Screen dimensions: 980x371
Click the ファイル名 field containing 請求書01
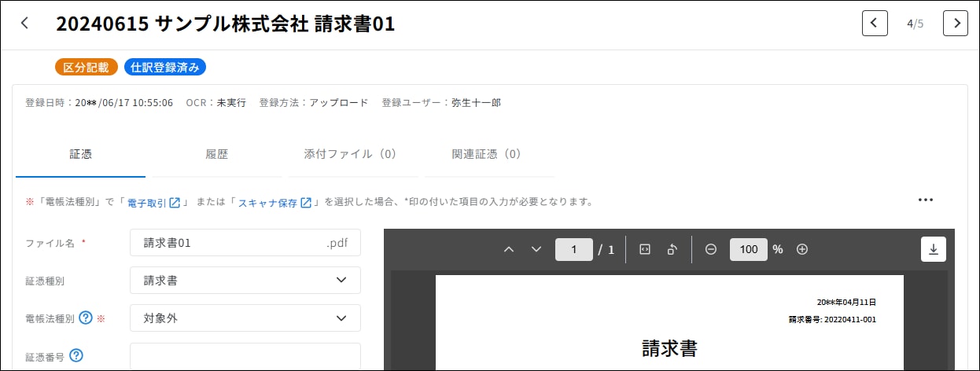point(245,243)
